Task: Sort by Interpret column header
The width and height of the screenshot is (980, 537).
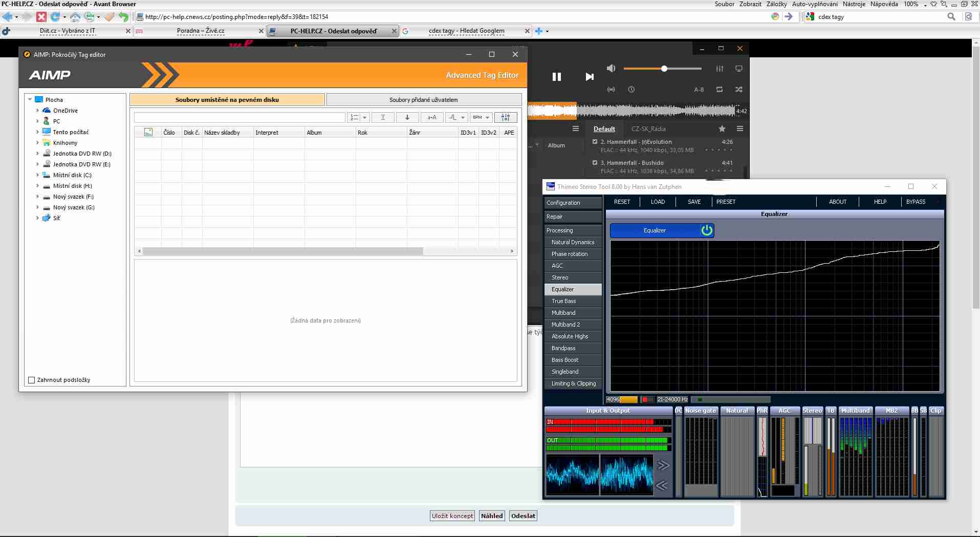Action: (x=279, y=133)
